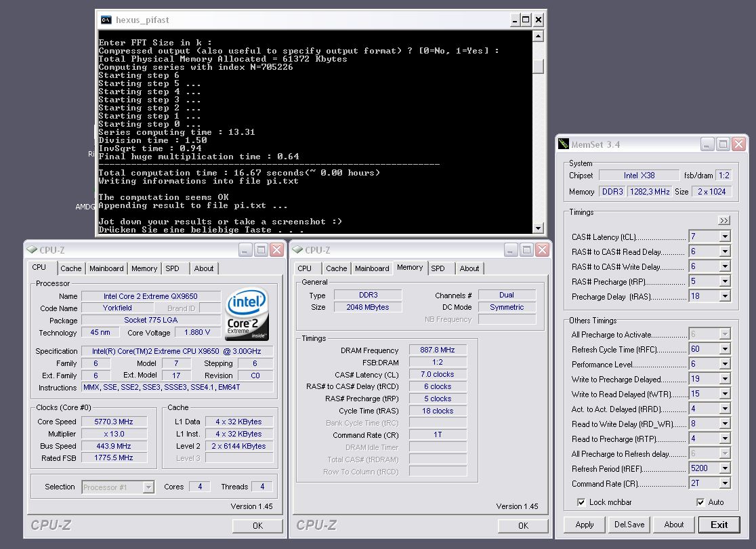Click the console vertical scrollbar thumb
This screenshot has width=756, height=549.
click(539, 66)
